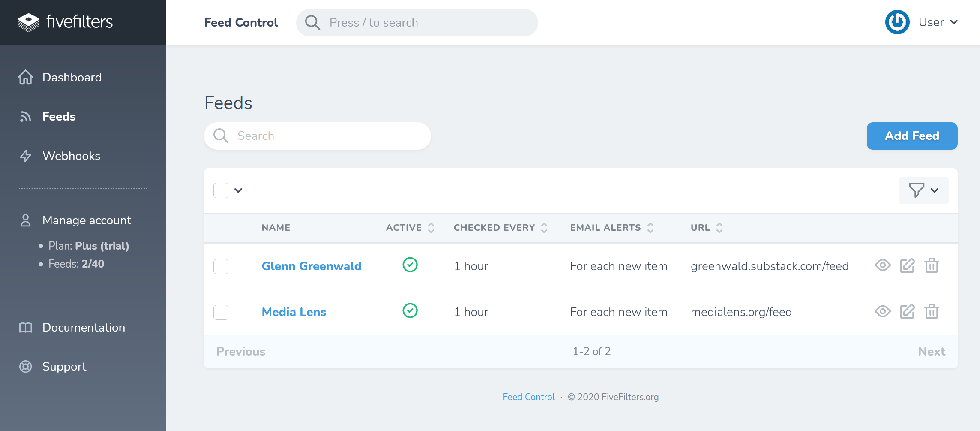Click the greenwald.substack.com/feed URL cell
This screenshot has width=980, height=431.
[770, 266]
